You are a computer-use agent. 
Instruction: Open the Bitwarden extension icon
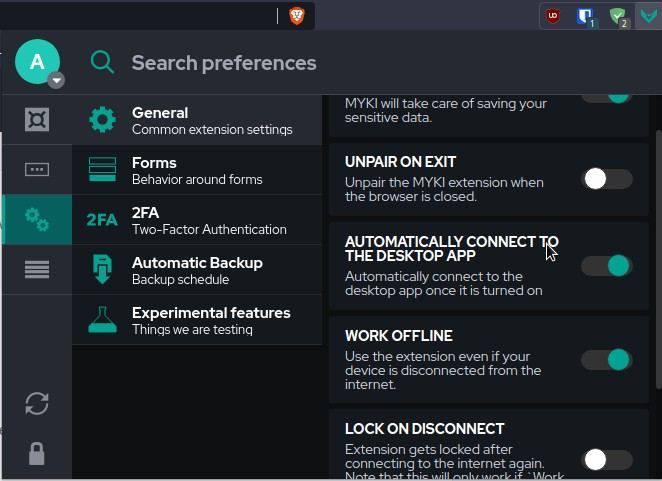pyautogui.click(x=585, y=16)
